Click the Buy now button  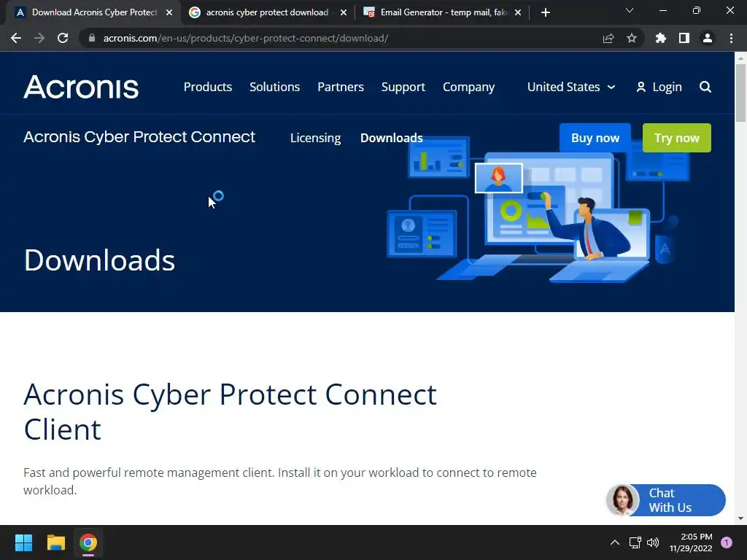tap(595, 138)
